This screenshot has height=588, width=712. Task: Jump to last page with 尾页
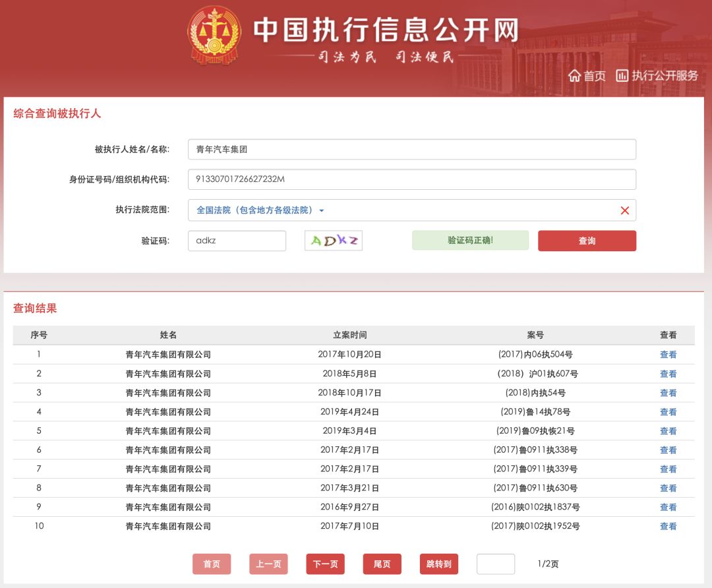pos(382,564)
